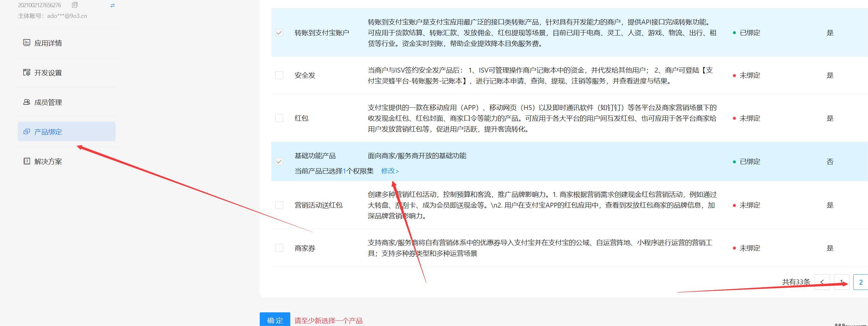
Task: Click 已绑定 status of 基础功能产品
Action: [747, 161]
